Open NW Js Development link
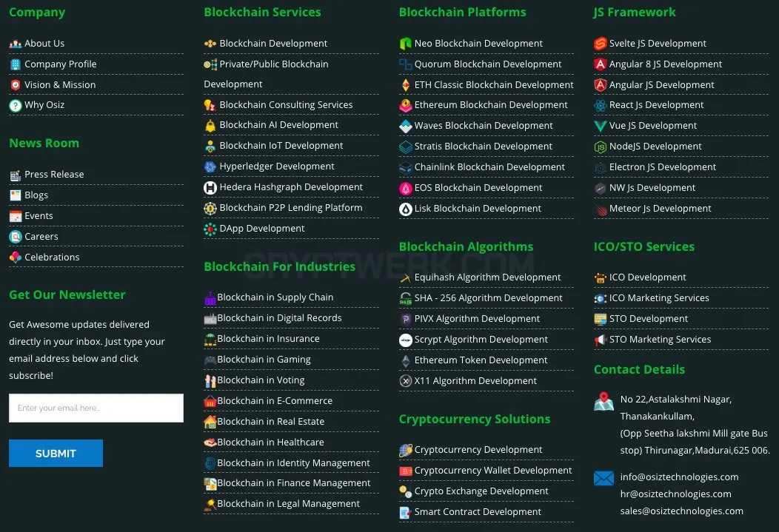Image resolution: width=779 pixels, height=532 pixels. pyautogui.click(x=652, y=188)
